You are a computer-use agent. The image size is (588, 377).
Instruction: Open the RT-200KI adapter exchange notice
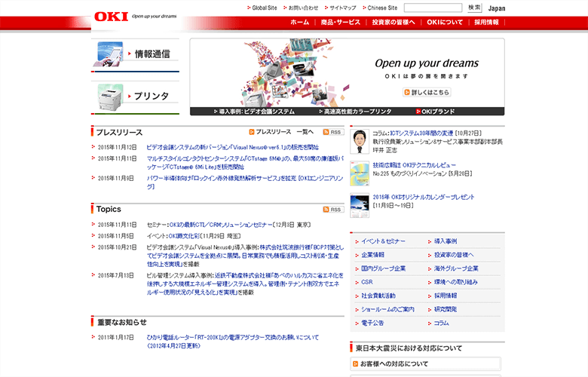click(232, 342)
